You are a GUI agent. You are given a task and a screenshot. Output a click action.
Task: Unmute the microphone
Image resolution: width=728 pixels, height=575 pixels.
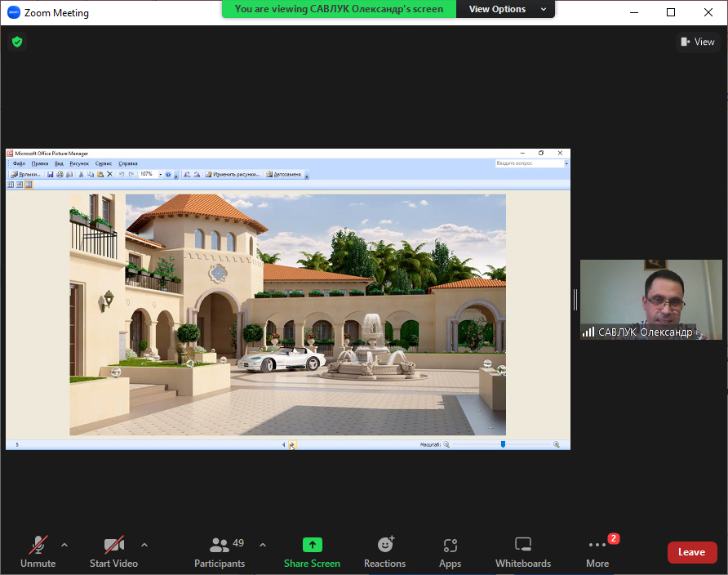click(38, 552)
